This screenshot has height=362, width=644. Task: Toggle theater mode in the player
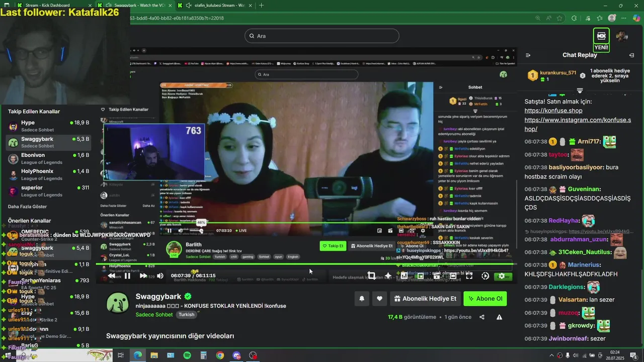(453, 276)
